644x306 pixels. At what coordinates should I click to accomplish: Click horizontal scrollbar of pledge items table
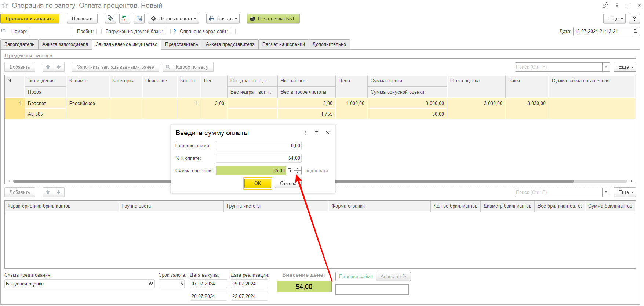[x=293, y=181]
